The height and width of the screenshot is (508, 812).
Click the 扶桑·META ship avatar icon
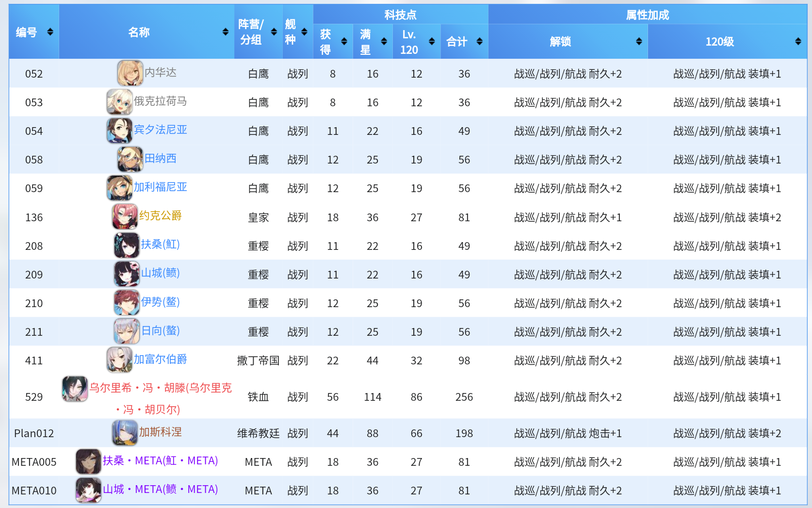point(88,461)
